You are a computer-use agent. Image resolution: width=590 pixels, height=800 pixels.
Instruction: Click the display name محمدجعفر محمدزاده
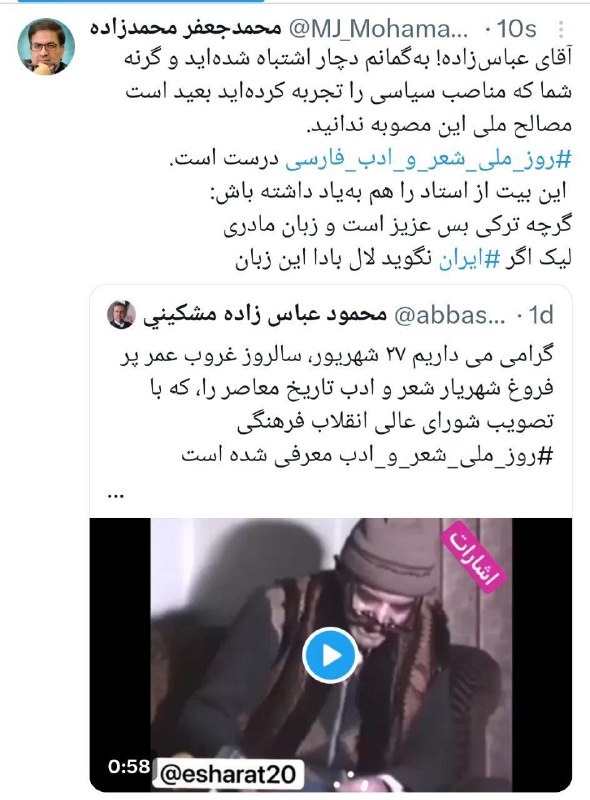[186, 28]
